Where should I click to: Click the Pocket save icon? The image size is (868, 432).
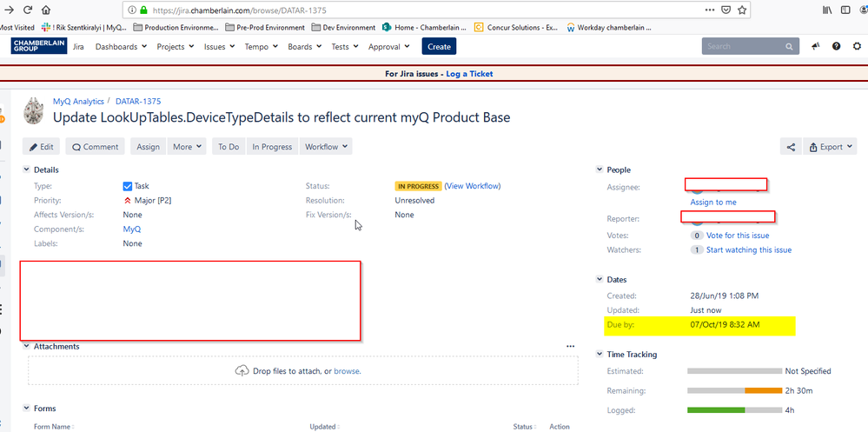[726, 10]
